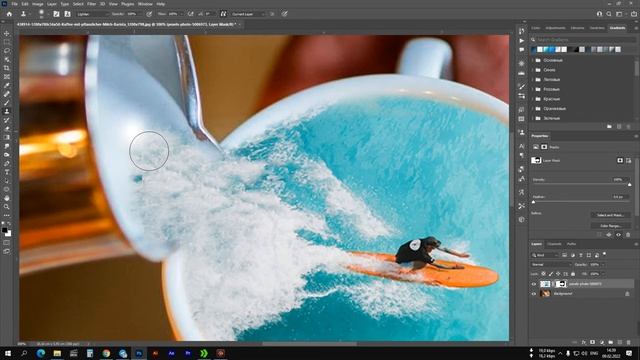Screen dimensions: 640x360
Task: Click the Select and Mask button
Action: point(611,215)
